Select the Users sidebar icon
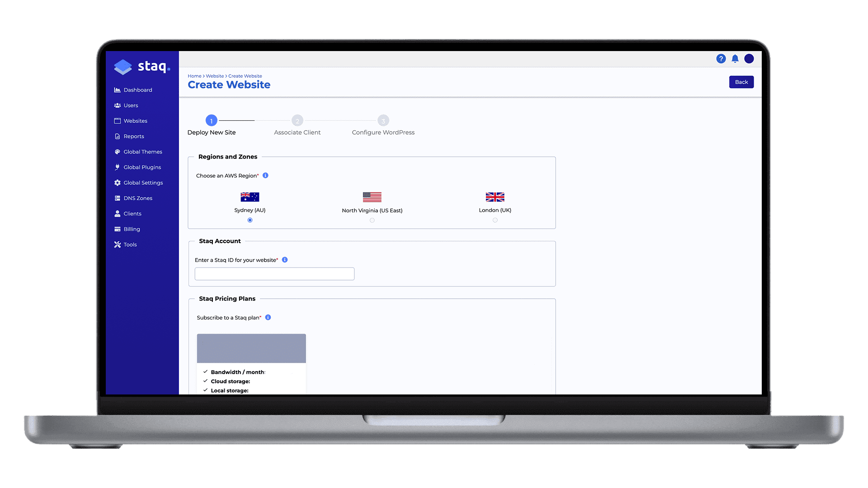The image size is (868, 488). 118,105
